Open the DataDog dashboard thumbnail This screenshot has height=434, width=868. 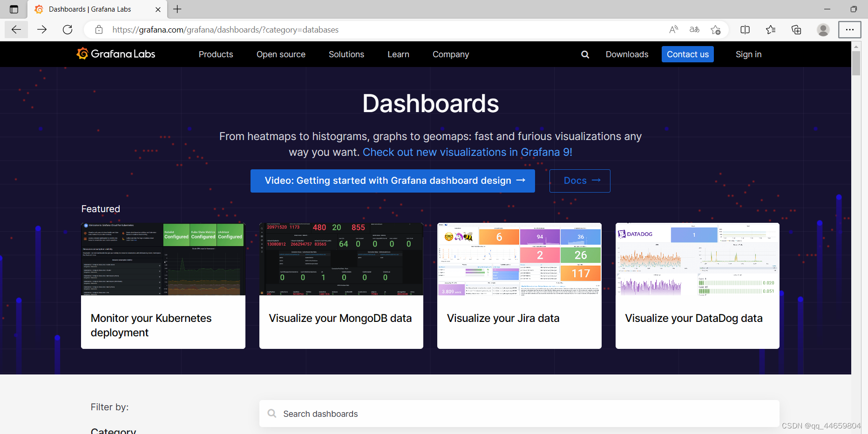(698, 259)
